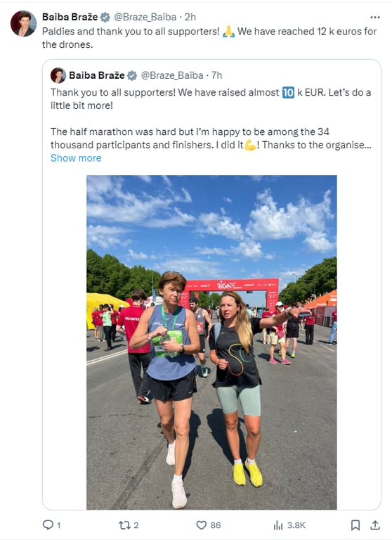Screen dimensions: 392x540
Task: Click the 2h post timestamp
Action: tap(190, 17)
